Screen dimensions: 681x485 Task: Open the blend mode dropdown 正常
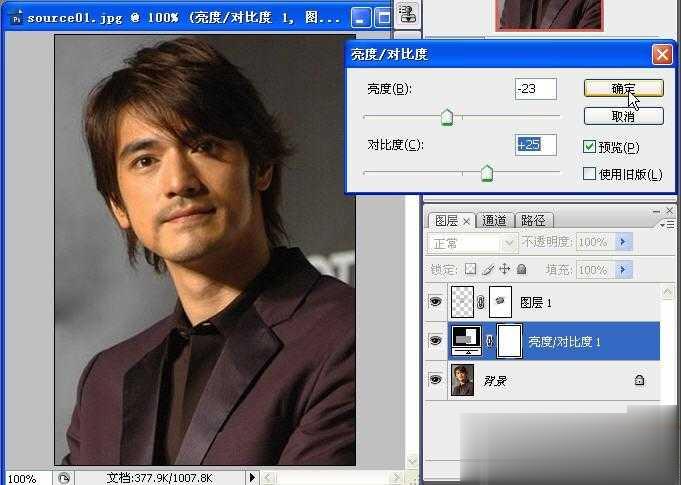click(473, 243)
